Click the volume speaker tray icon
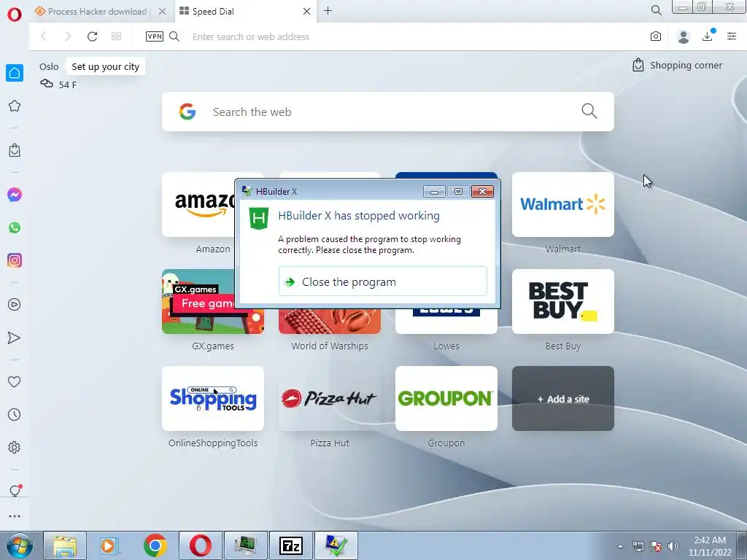747x560 pixels. [673, 546]
